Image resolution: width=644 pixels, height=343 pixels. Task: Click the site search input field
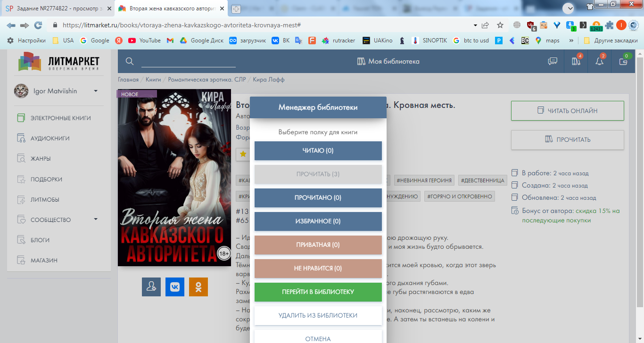point(189,61)
